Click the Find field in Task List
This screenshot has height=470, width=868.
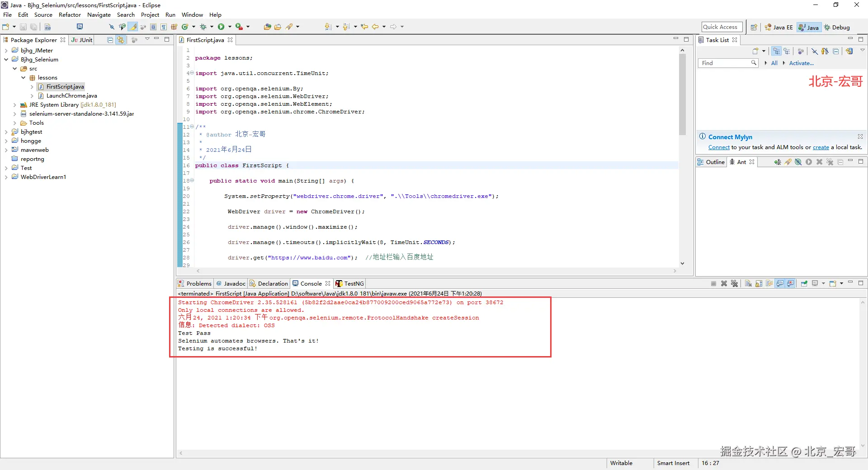pyautogui.click(x=728, y=63)
